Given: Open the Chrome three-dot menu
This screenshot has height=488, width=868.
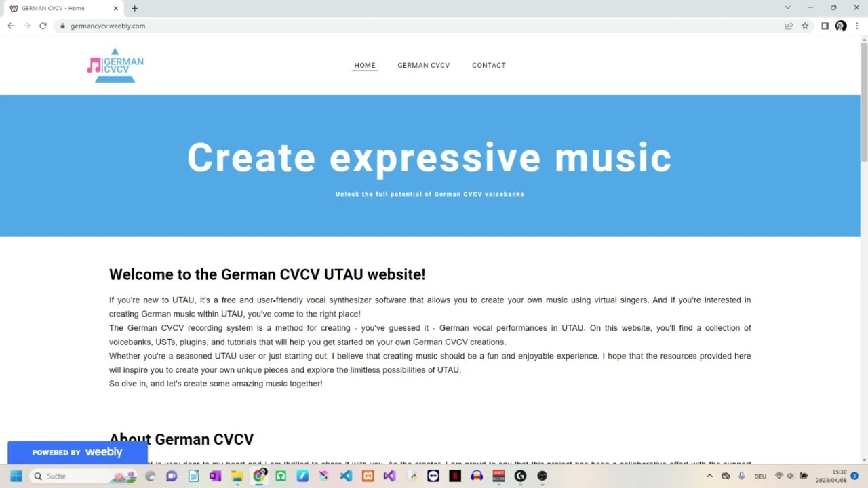Looking at the screenshot, I should [857, 26].
